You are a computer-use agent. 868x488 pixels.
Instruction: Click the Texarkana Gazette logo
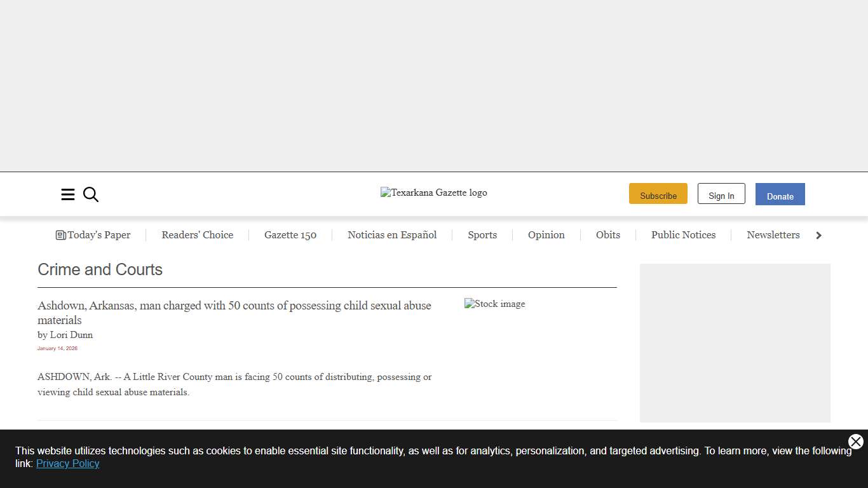click(433, 193)
